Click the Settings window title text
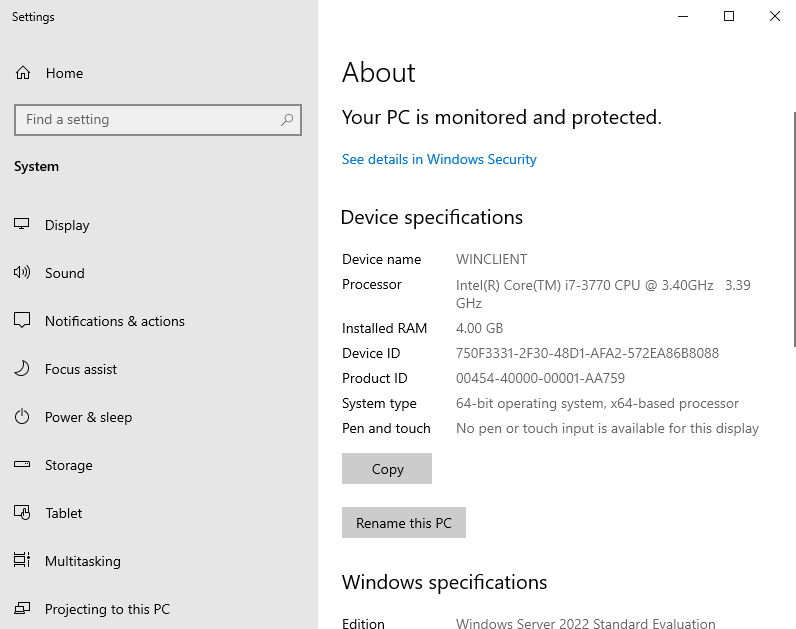This screenshot has width=796, height=629. [x=33, y=17]
